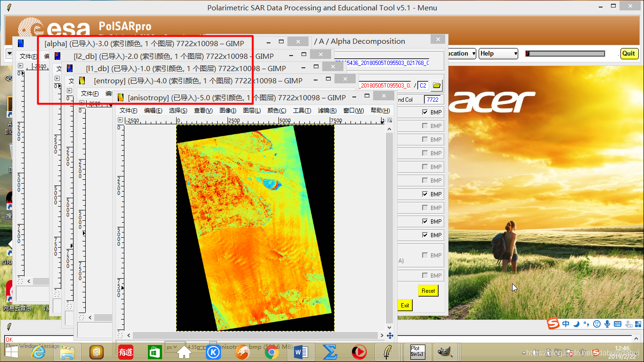The image size is (644, 362).
Task: Click the PolSARpro feather taskbar icon
Action: click(x=387, y=352)
